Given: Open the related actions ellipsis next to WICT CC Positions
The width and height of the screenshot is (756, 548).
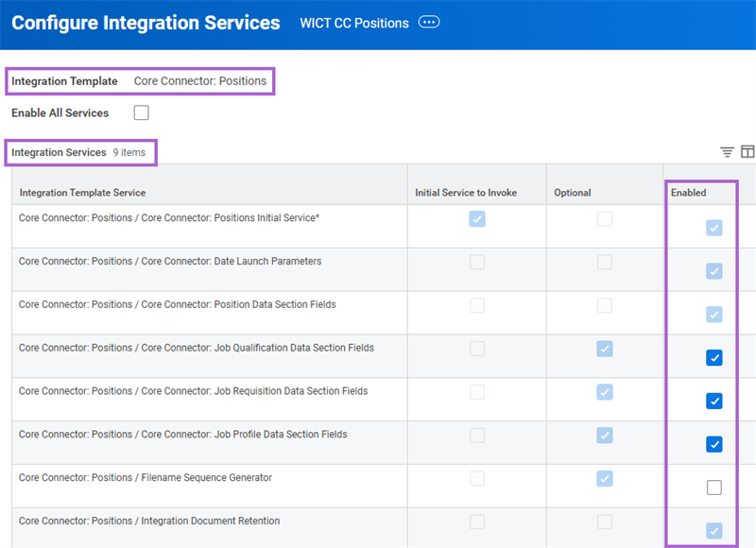Looking at the screenshot, I should click(429, 22).
